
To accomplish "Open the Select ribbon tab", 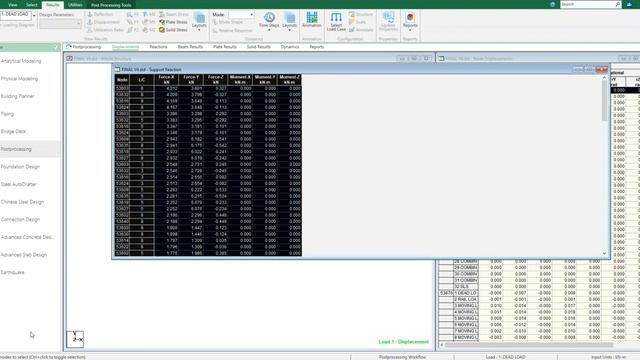I will [31, 5].
